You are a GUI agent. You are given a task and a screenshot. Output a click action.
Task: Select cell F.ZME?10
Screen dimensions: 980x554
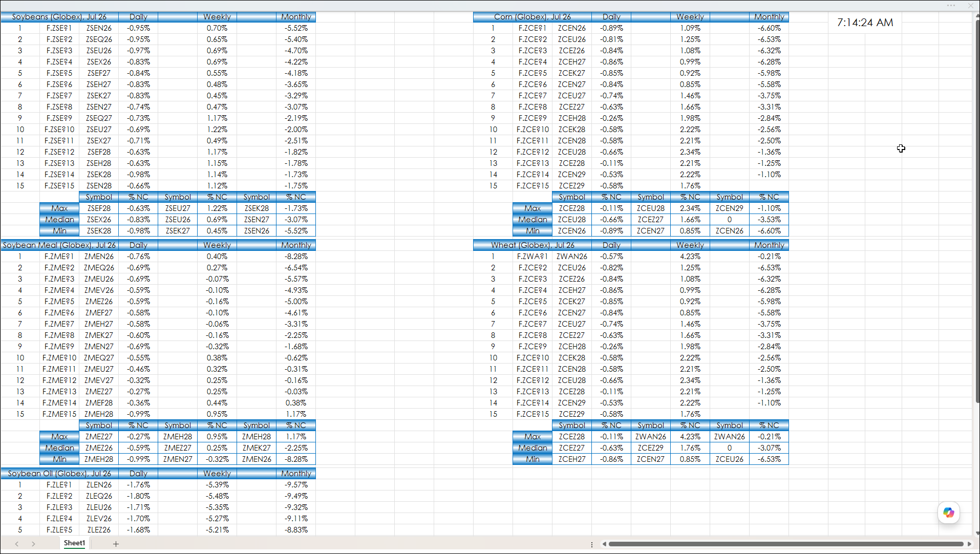[x=59, y=358]
